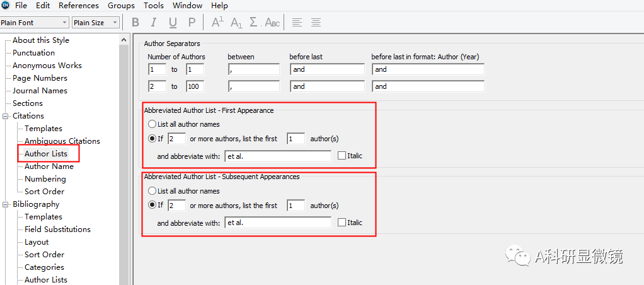Click the style tree scroll-up arrow
The width and height of the screenshot is (644, 285).
tap(124, 40)
